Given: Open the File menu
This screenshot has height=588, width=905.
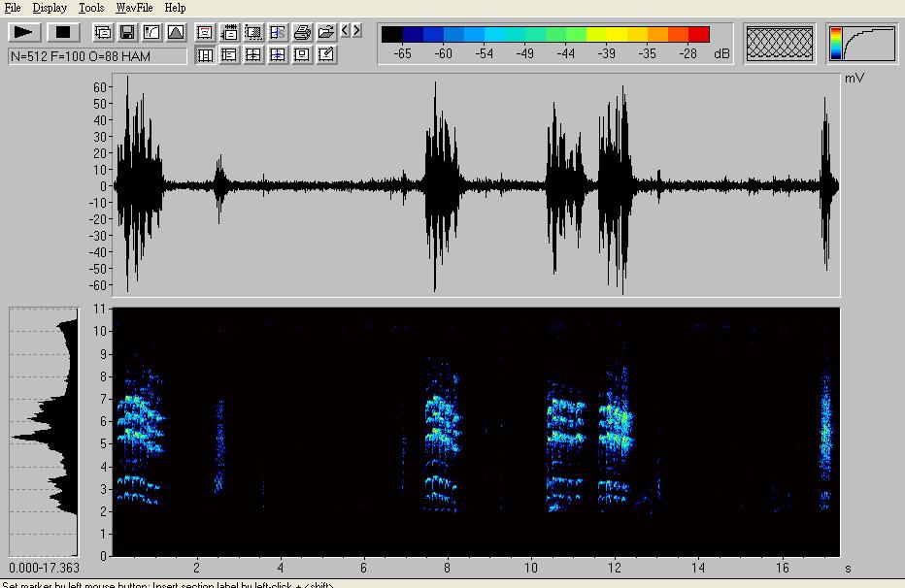Looking at the screenshot, I should [13, 8].
